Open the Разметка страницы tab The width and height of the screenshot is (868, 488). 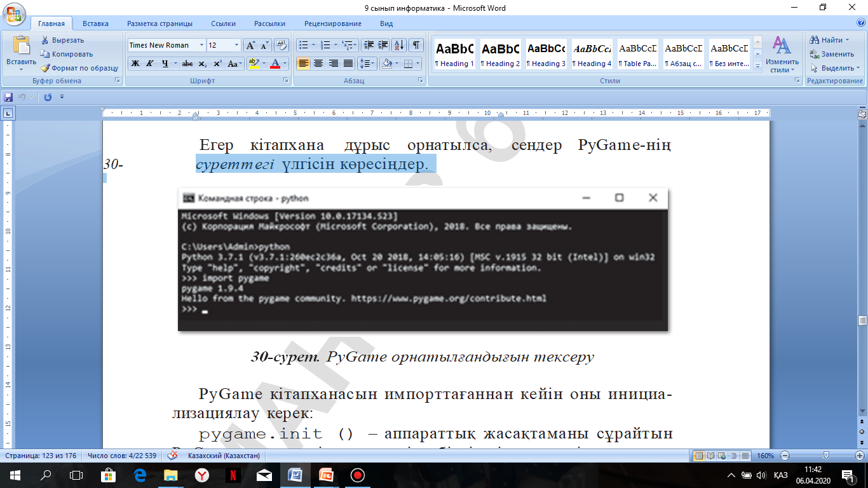point(159,24)
